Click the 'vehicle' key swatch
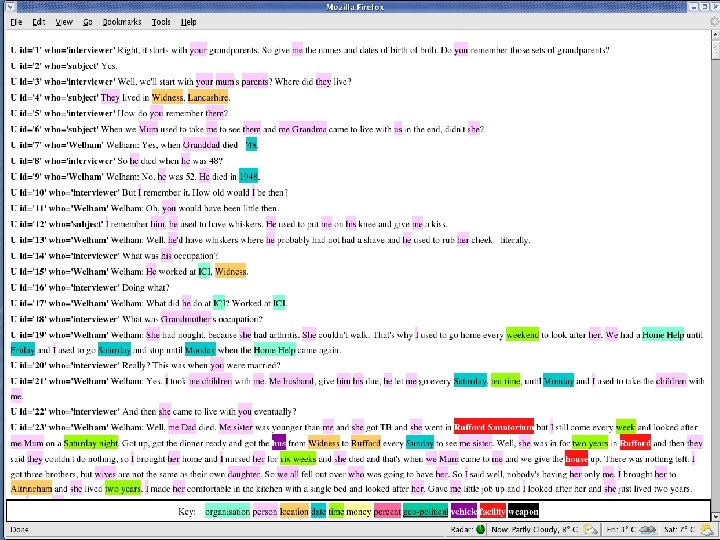The height and width of the screenshot is (540, 720). 464,511
